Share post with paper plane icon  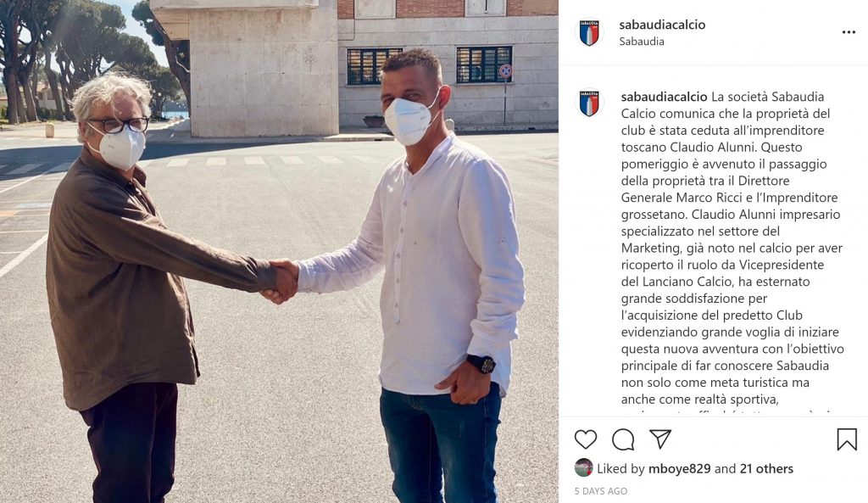tap(660, 439)
